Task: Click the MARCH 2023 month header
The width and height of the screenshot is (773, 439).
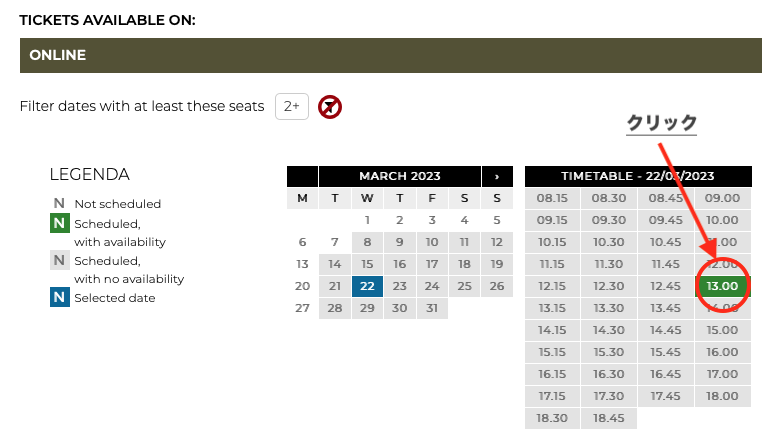Action: [x=399, y=176]
